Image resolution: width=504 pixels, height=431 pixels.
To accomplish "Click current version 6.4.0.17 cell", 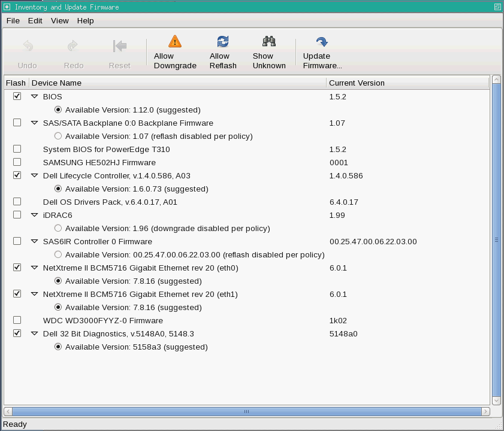I will point(343,202).
